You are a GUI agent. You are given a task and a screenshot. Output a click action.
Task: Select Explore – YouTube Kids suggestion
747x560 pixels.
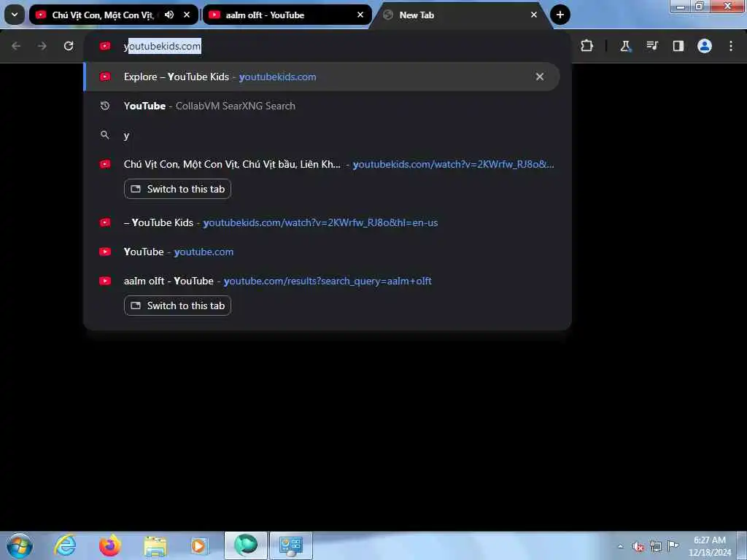click(322, 77)
